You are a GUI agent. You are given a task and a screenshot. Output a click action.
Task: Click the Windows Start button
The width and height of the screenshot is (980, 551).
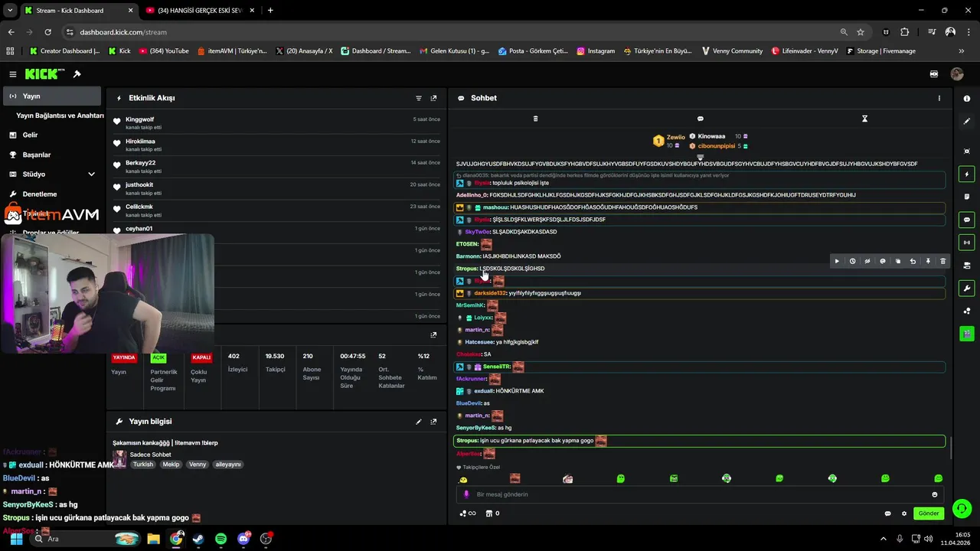point(16,539)
